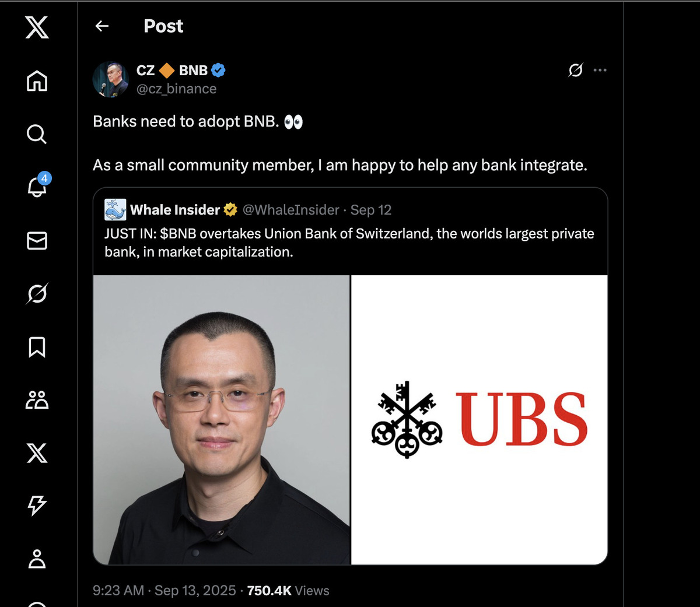Click the 750.4K Views count
The width and height of the screenshot is (700, 607).
(288, 591)
